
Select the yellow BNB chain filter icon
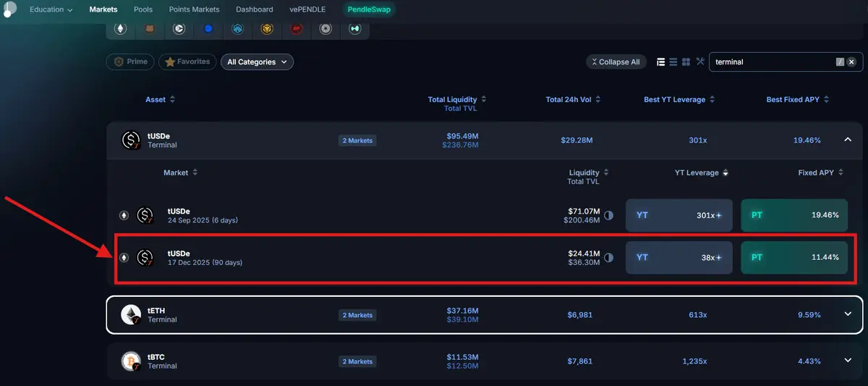267,29
